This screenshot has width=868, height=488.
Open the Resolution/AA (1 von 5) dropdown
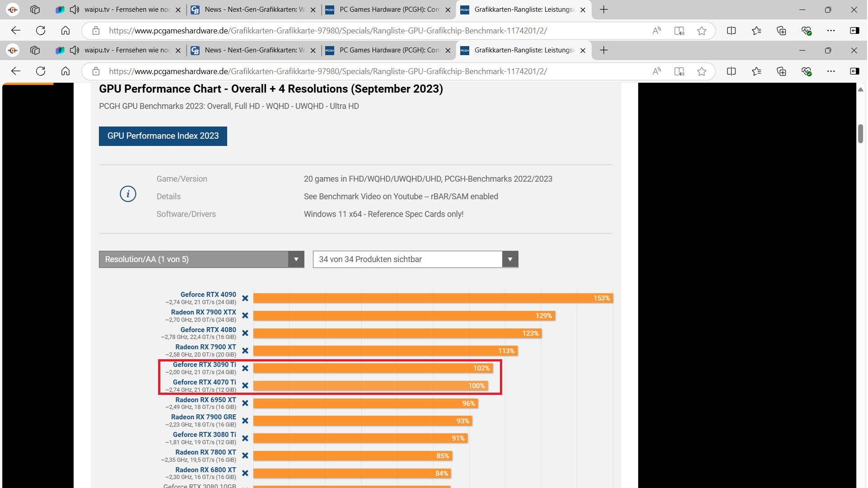click(201, 260)
